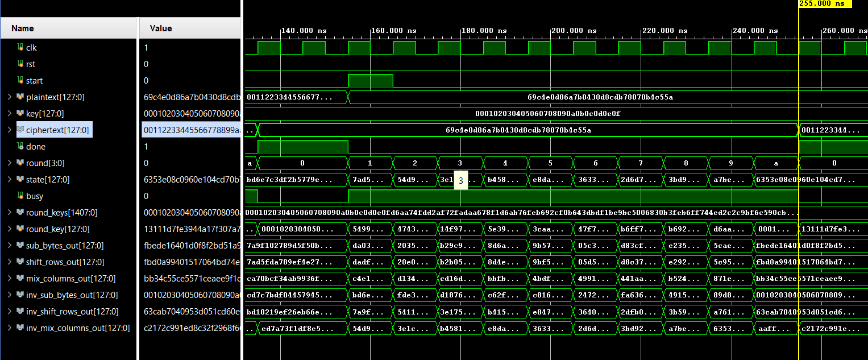Viewport: 868px width, 360px height.
Task: Expand the key[127:0] bus
Action: tap(9, 114)
